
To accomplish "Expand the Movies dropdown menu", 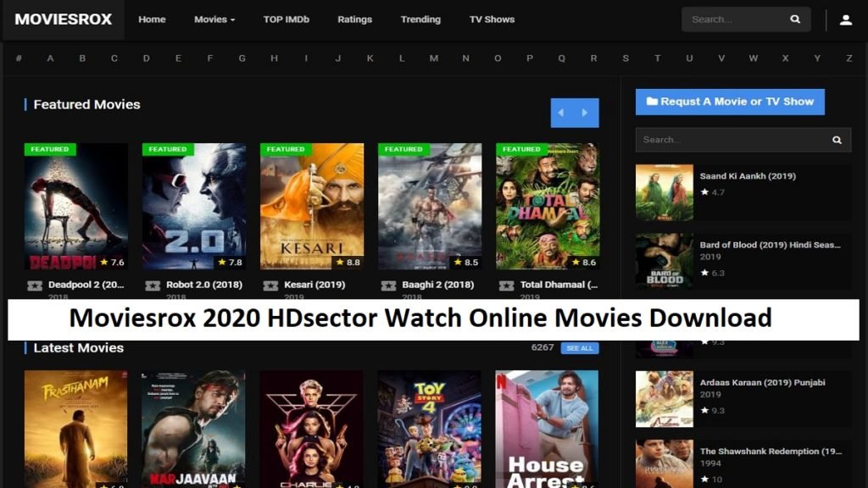I will 214,19.
